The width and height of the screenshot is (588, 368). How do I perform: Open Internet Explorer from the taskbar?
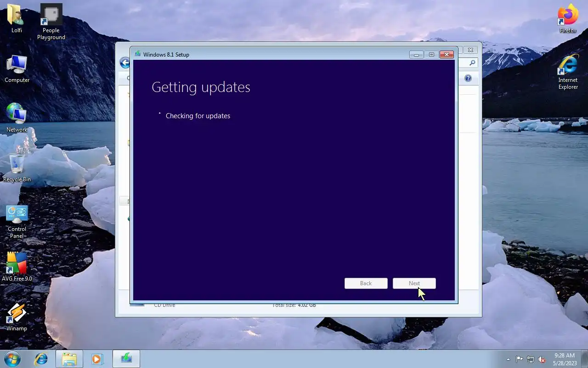(41, 359)
